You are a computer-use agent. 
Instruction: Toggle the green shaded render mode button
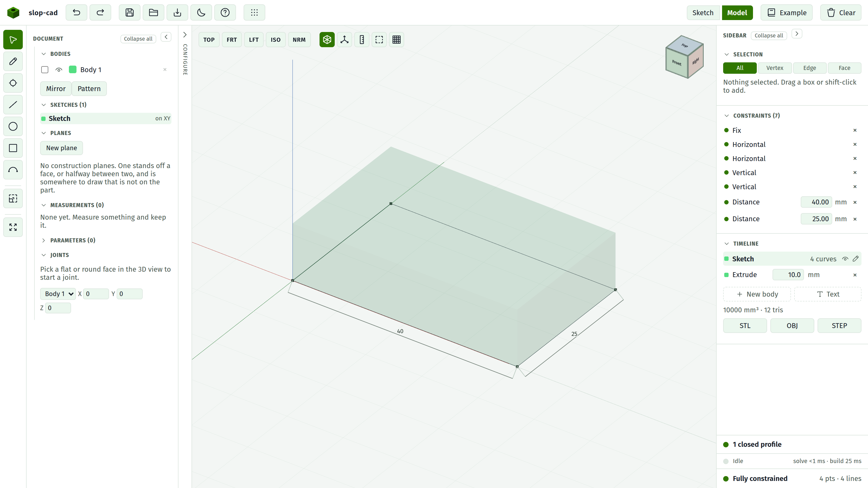click(327, 40)
